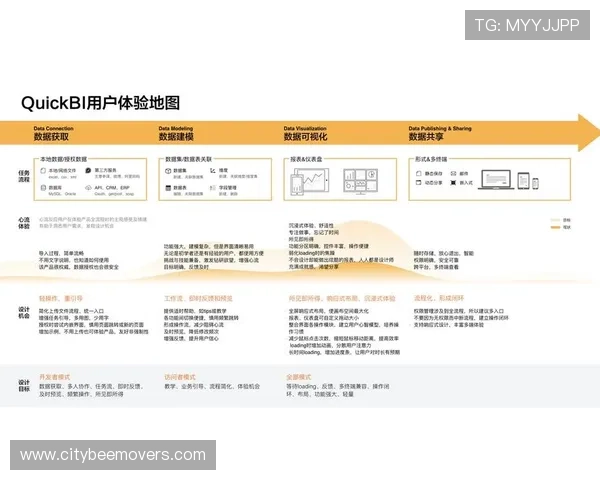Click the dashboard monitor grid illustration
Image resolution: width=600 pixels, height=480 pixels.
(x=360, y=181)
